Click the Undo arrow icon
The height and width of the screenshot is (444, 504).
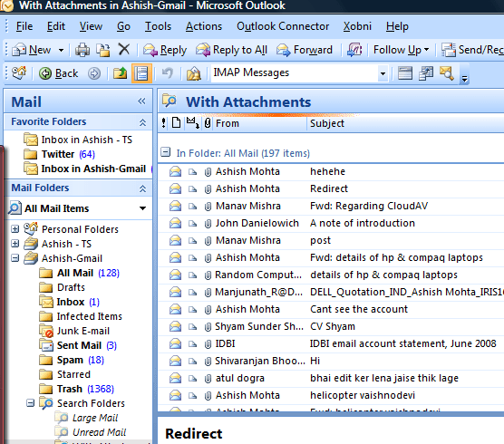pyautogui.click(x=167, y=73)
